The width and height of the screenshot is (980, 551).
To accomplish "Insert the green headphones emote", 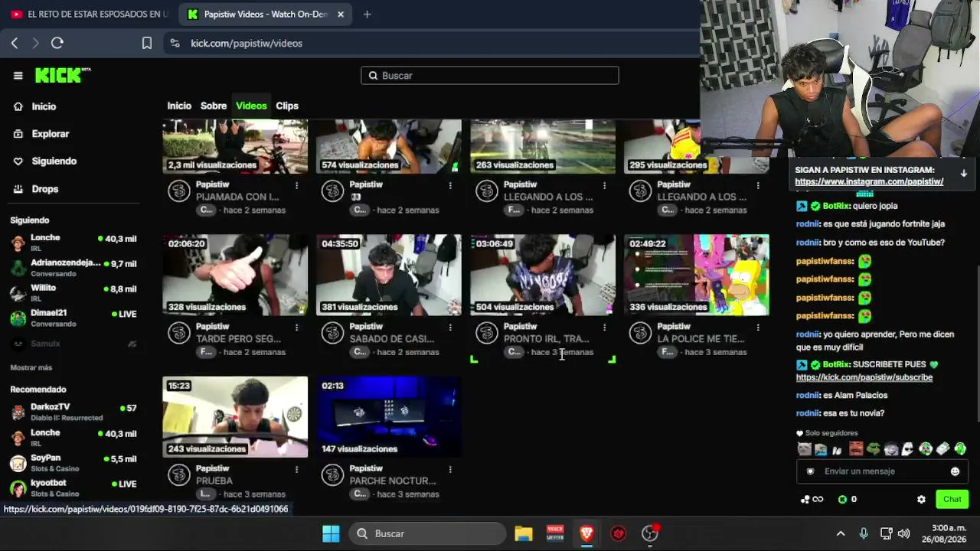I will [959, 449].
